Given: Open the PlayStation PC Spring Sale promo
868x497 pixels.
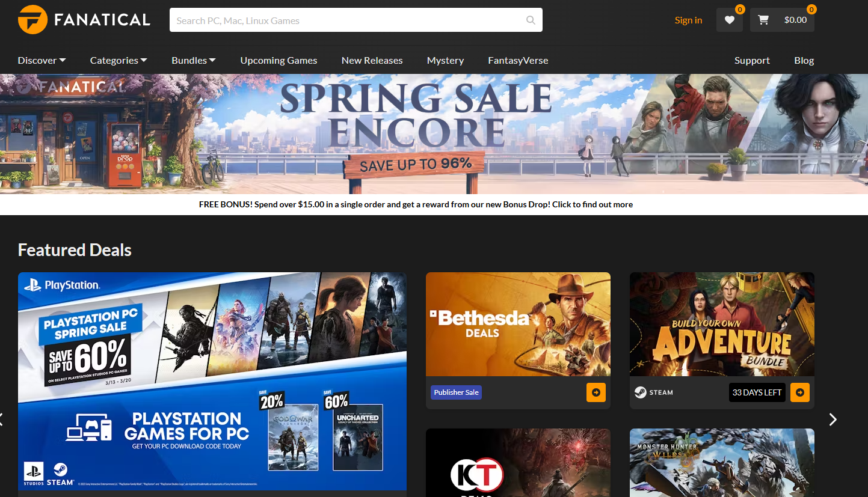Looking at the screenshot, I should coord(212,382).
